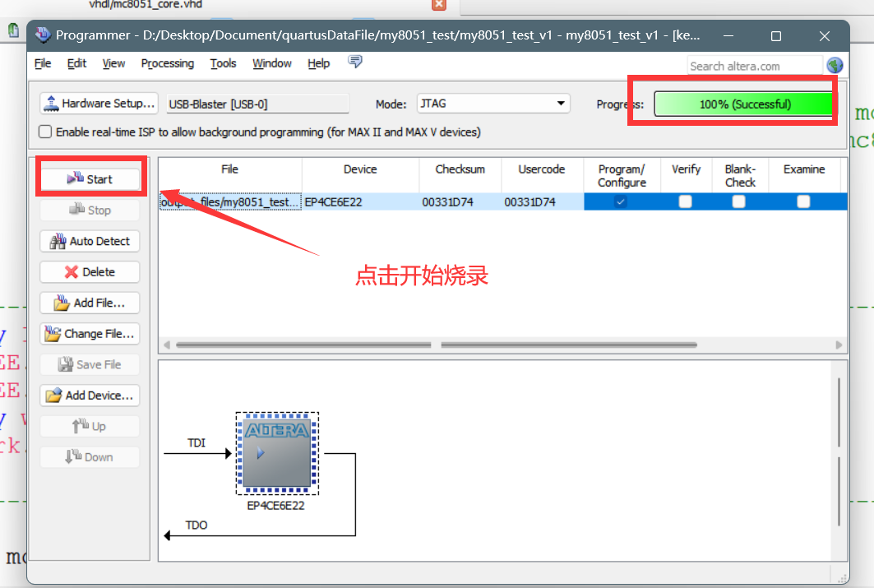
Task: Click file list horizontal scrollbar right arrow
Action: click(x=839, y=345)
